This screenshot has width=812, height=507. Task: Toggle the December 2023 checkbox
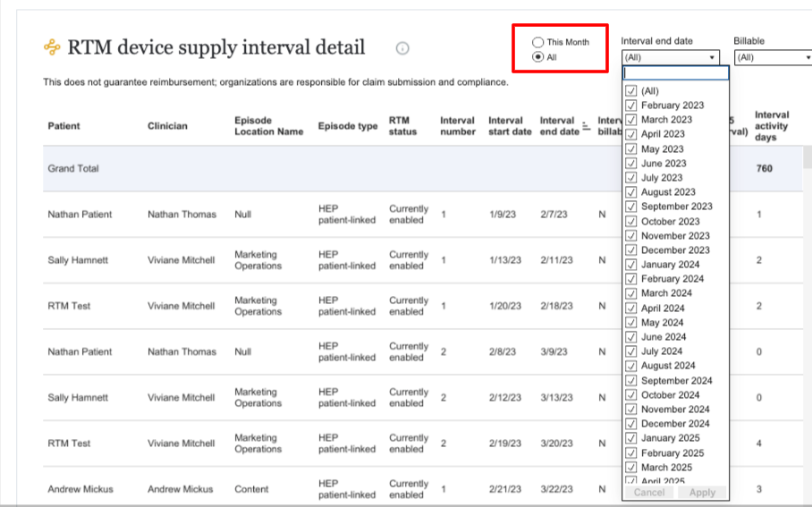click(630, 249)
